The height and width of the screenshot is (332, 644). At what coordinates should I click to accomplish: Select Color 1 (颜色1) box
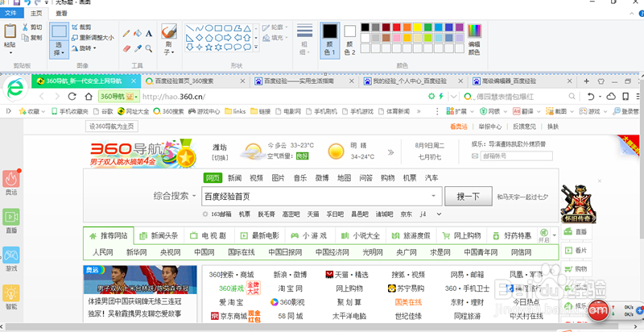[x=330, y=40]
